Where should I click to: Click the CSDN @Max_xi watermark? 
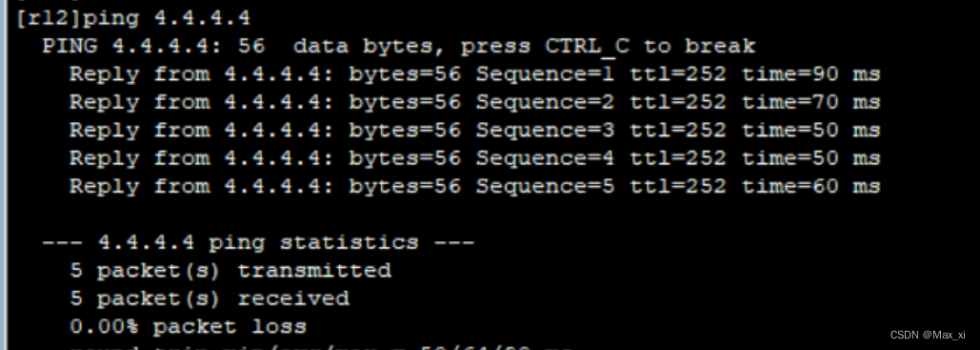[928, 335]
